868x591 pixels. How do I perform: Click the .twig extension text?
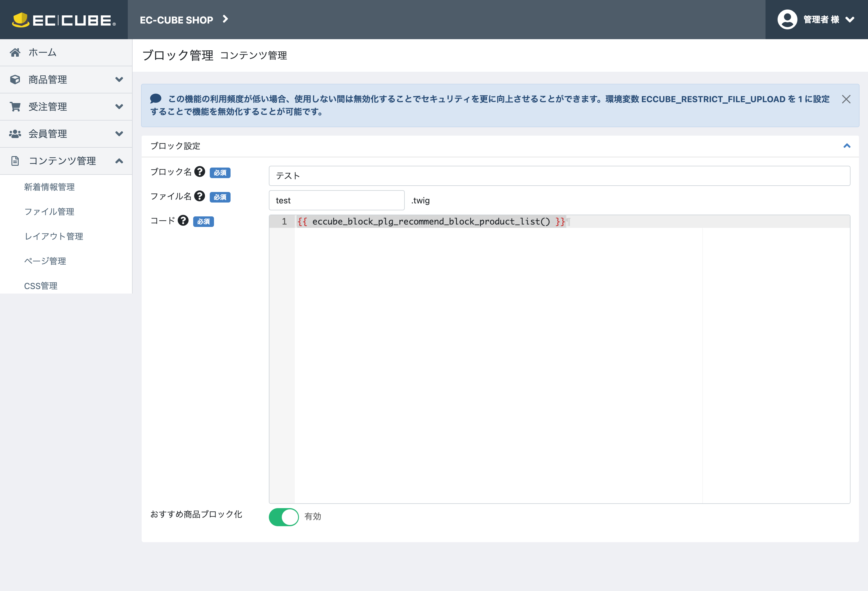coord(420,201)
